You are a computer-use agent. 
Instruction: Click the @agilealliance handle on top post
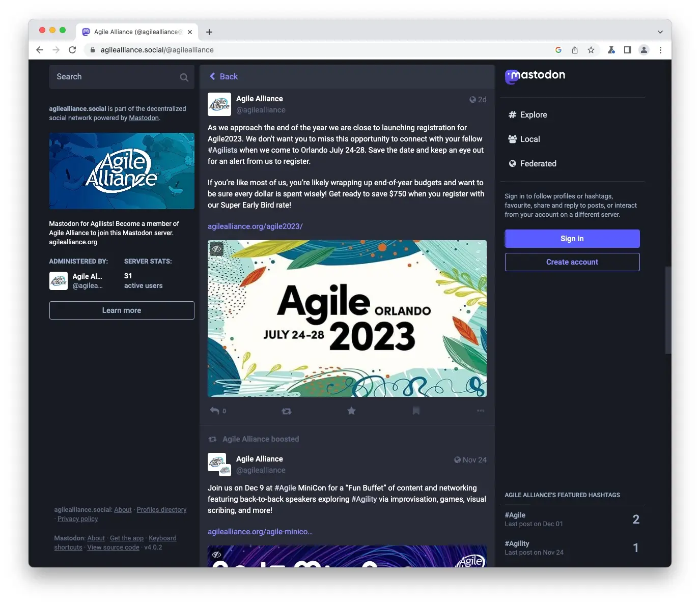coord(261,110)
